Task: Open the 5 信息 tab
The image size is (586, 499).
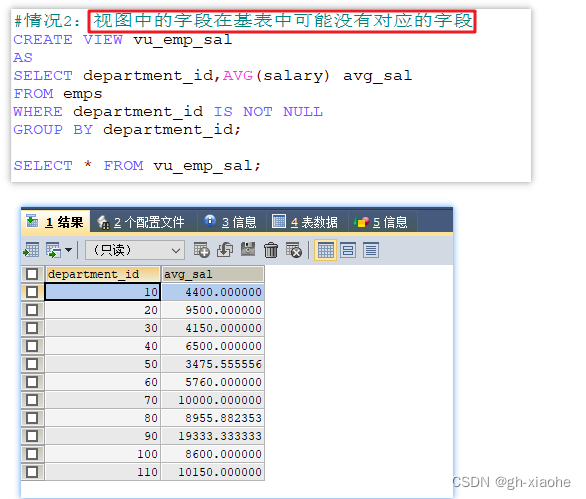Action: pos(381,222)
